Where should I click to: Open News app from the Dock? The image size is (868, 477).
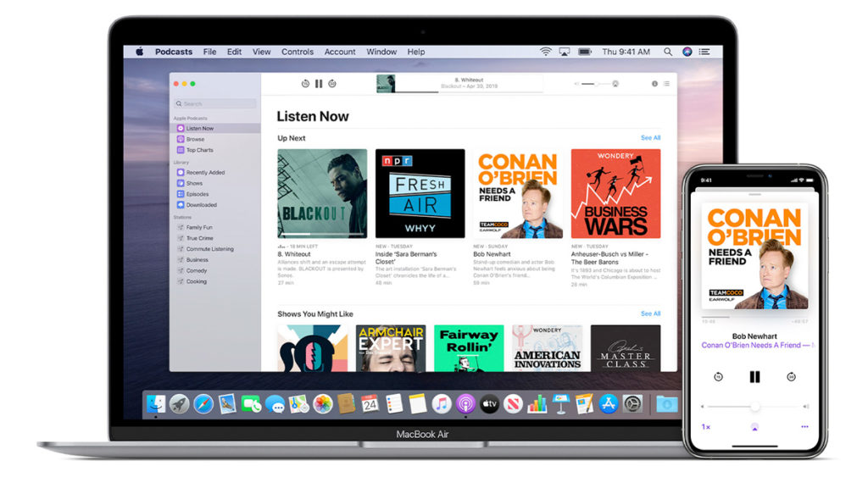pos(513,404)
